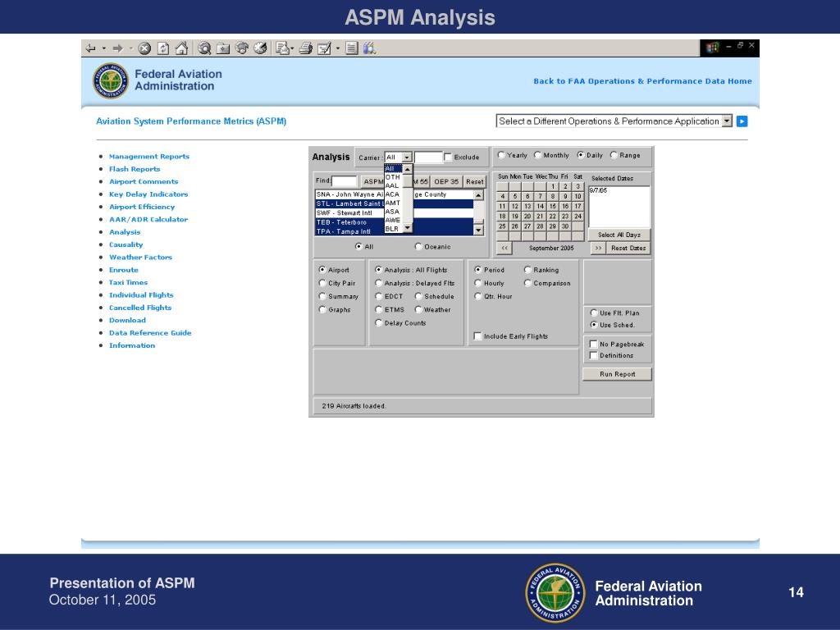Viewport: 840px width, 630px height.
Task: Click the Refresh page icon
Action: 163,48
